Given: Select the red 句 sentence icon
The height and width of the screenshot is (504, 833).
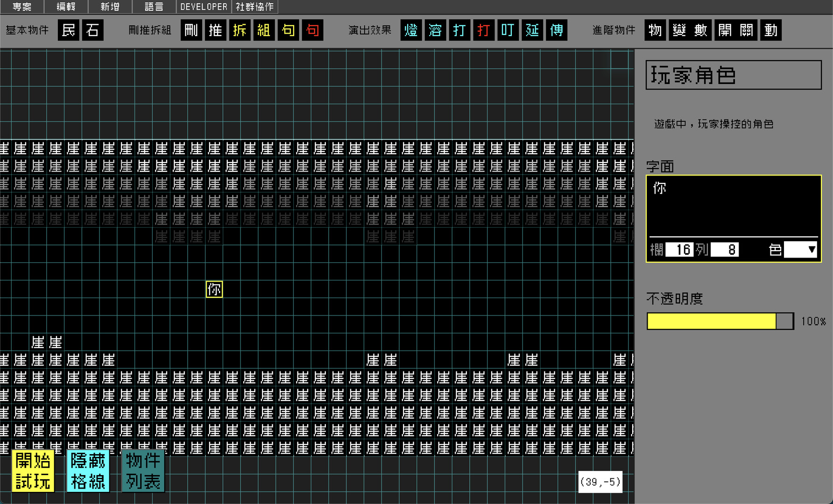Looking at the screenshot, I should [312, 30].
